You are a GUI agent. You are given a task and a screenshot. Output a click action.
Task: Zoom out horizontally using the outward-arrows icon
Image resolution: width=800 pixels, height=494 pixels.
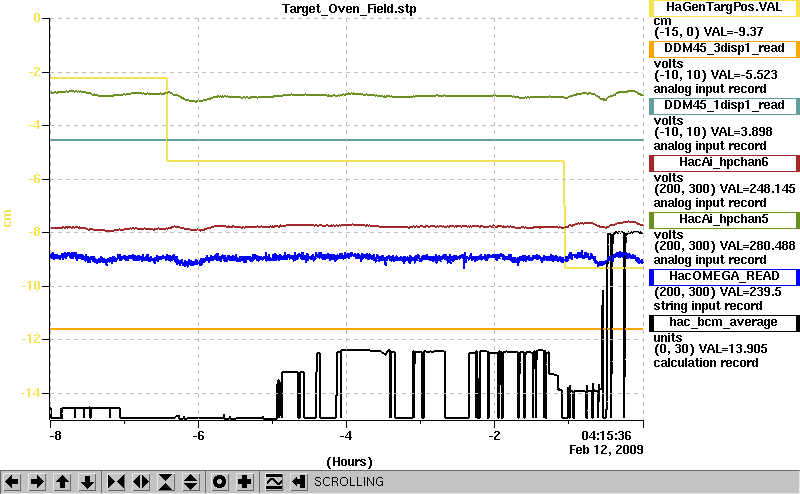click(141, 482)
